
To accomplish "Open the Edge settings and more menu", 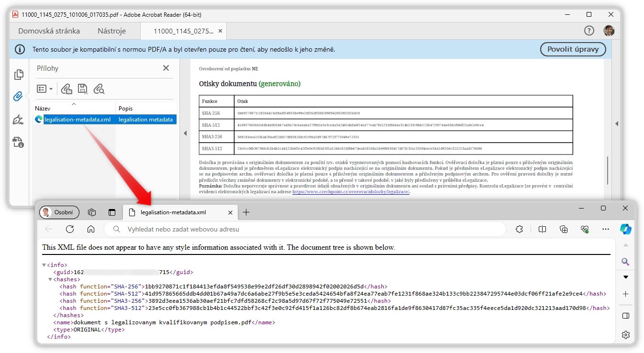I will click(x=606, y=230).
